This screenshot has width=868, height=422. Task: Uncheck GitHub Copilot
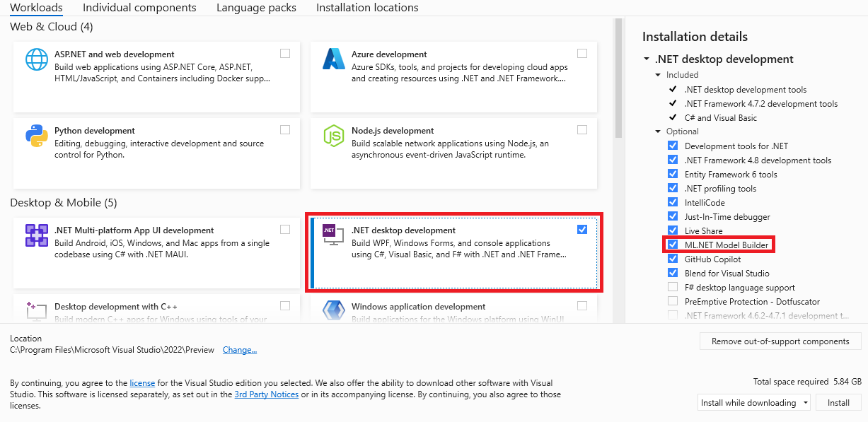click(672, 258)
